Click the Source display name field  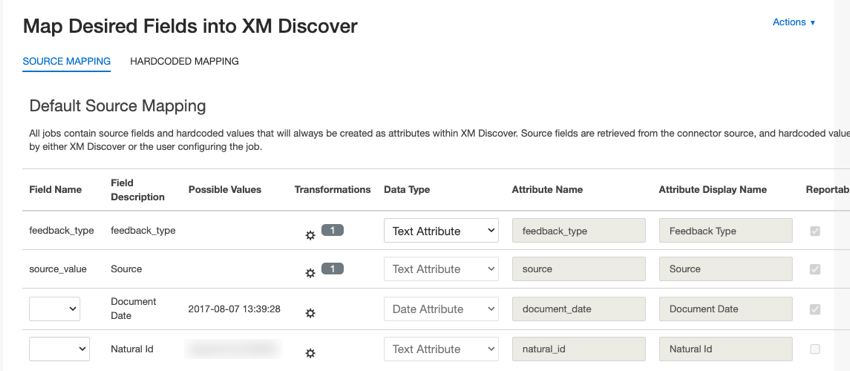(x=726, y=269)
